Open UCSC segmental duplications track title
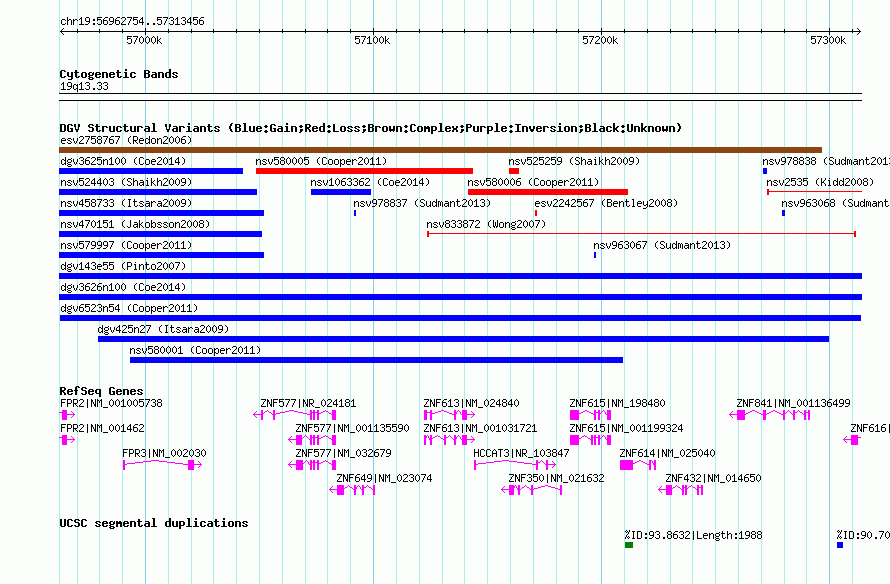Screen dimensions: 890x584 tap(154, 523)
